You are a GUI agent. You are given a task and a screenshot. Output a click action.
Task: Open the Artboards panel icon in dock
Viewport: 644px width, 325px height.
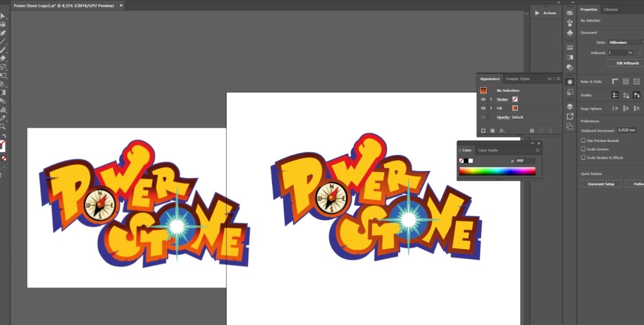coord(570,126)
